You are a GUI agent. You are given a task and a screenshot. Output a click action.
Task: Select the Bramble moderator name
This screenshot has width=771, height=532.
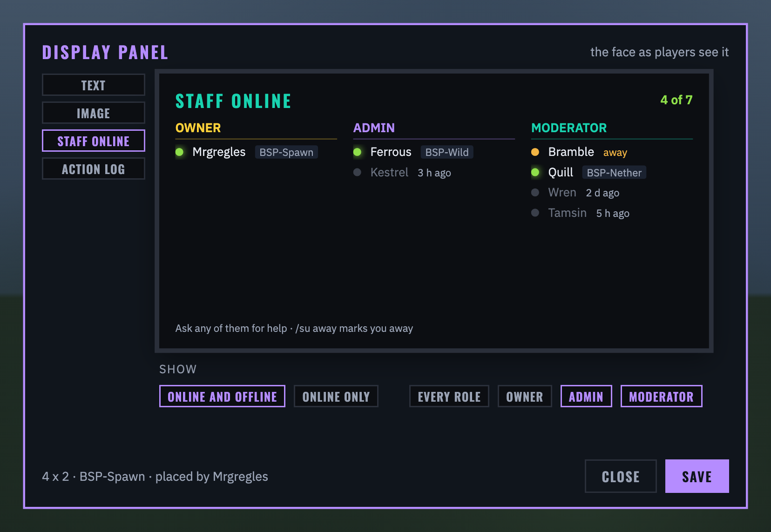point(571,152)
